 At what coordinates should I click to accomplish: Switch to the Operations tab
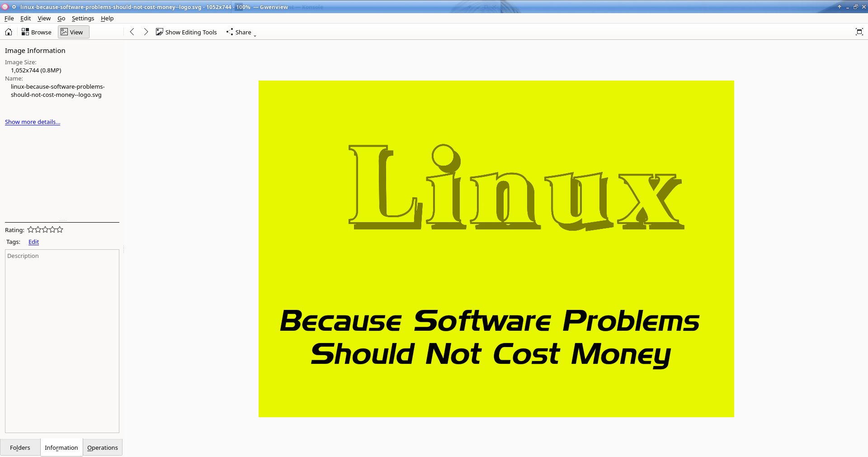pos(103,447)
